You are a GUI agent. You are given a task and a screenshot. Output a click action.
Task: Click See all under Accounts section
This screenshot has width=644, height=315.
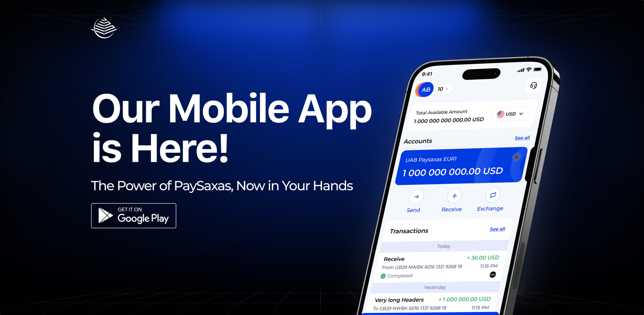click(x=518, y=138)
